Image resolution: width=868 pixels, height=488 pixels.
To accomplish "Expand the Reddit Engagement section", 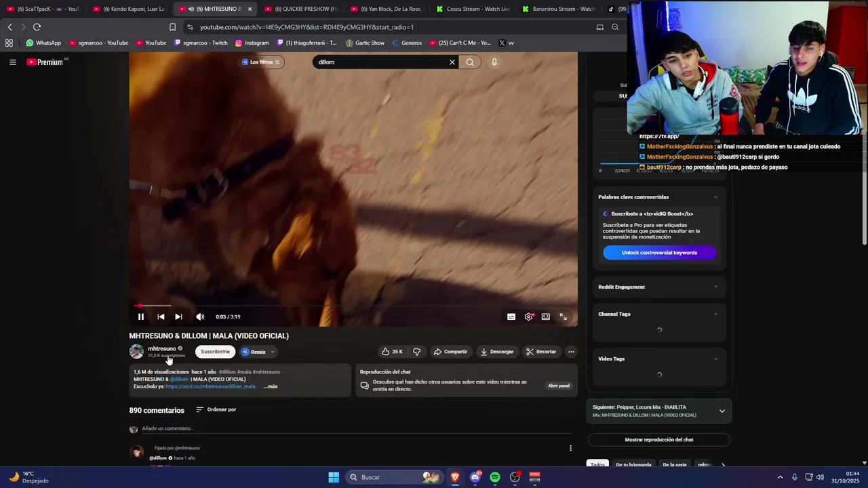I will click(715, 287).
